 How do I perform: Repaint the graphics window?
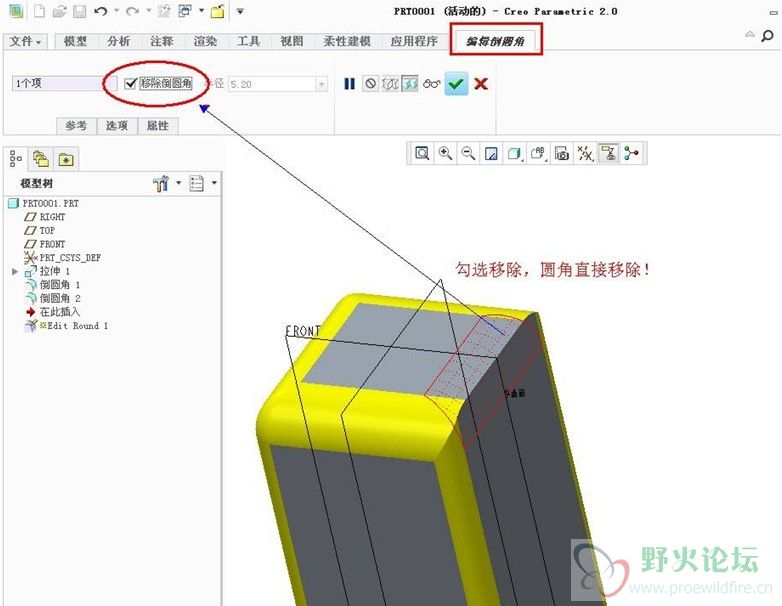tap(491, 153)
